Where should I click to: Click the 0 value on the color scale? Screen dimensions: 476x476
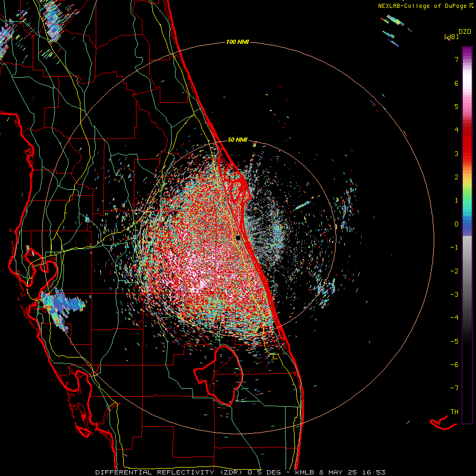(x=456, y=224)
